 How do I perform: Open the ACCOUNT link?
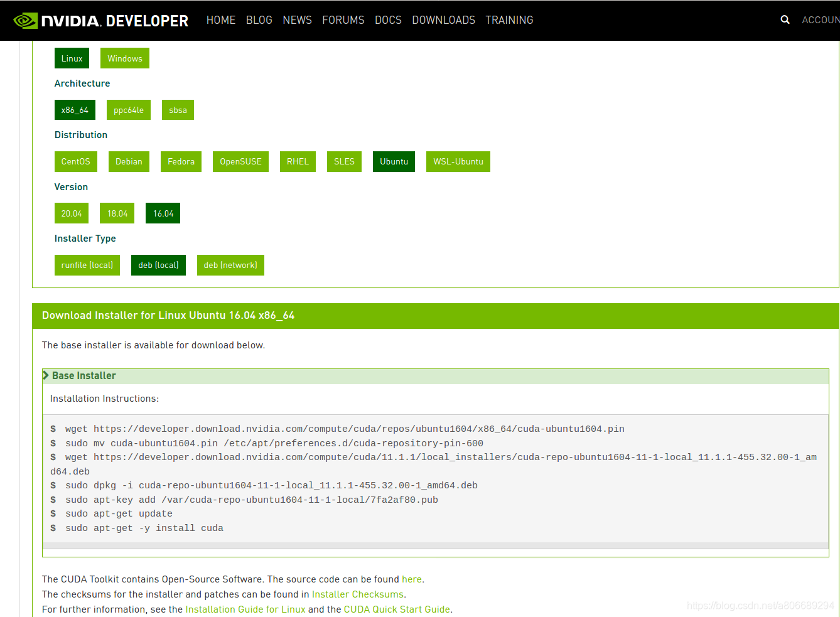821,20
